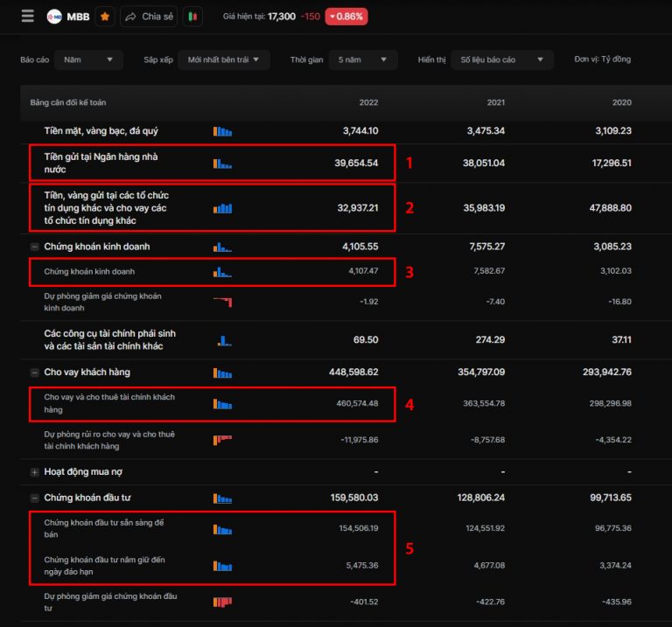Open the Thời gian 5 năm dropdown
The height and width of the screenshot is (627, 672).
click(x=362, y=59)
